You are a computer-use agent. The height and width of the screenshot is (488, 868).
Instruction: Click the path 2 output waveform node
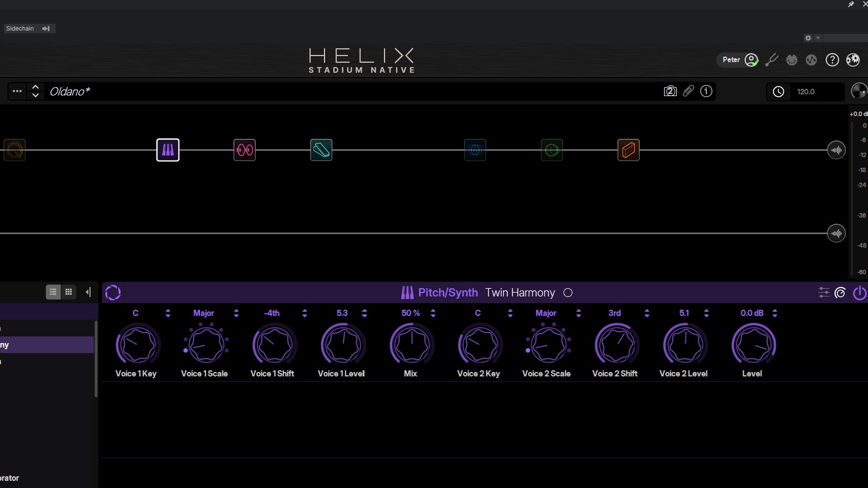tap(836, 233)
